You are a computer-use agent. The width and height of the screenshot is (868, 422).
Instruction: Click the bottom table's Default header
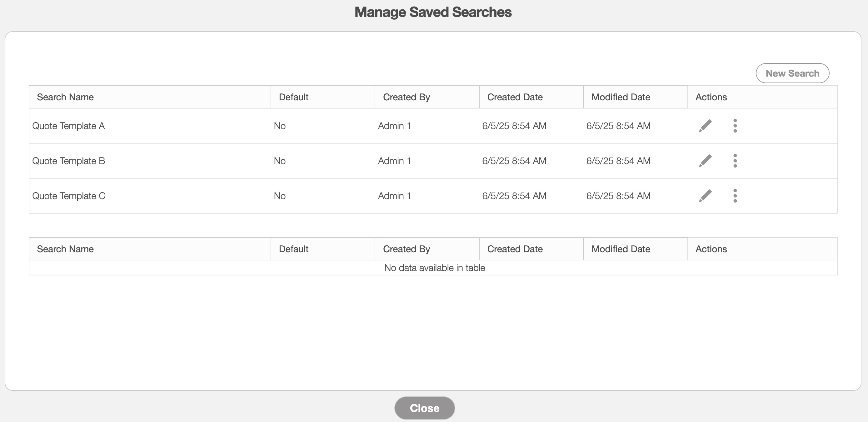293,249
